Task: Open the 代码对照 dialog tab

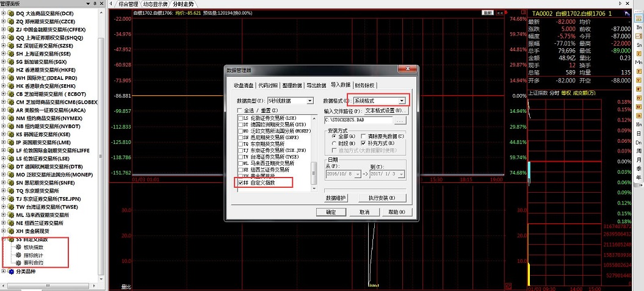Action: coord(268,85)
